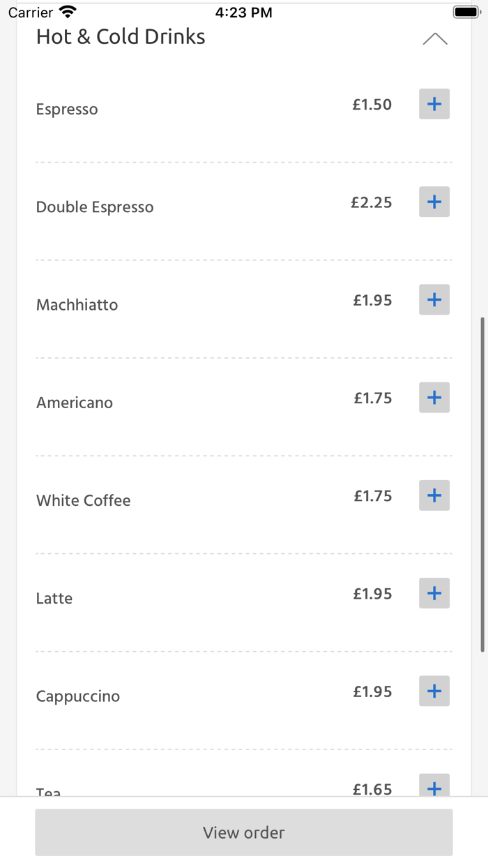Tap the Hot & Cold Drinks heading
Viewport: 488px width, 868px height.
[121, 37]
